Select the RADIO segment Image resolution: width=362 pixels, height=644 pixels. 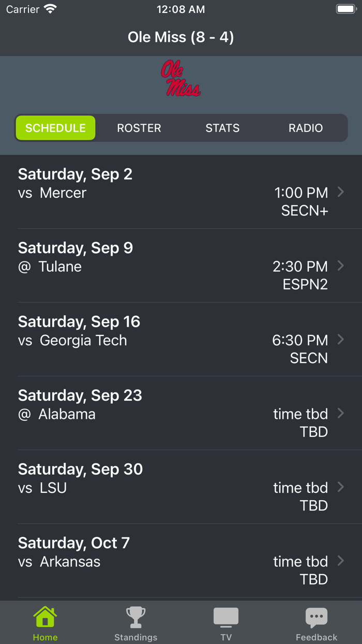(x=305, y=128)
